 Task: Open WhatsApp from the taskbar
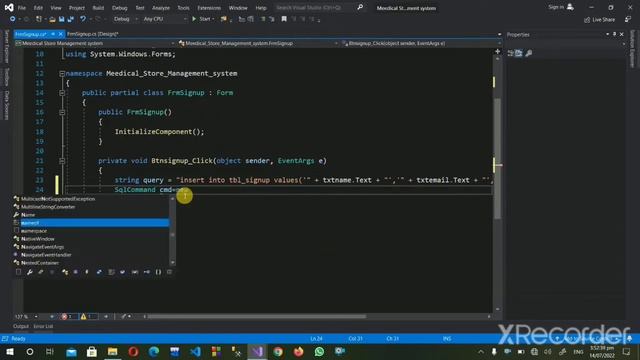coord(319,351)
